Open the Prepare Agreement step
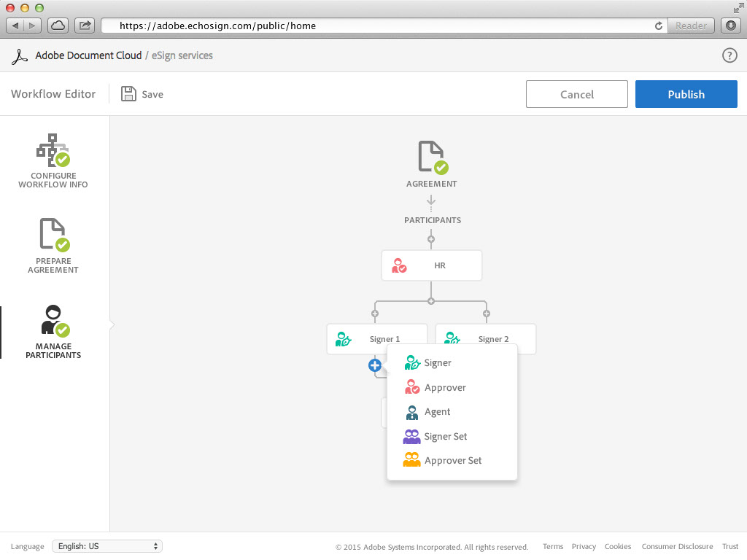Screen dimensions: 747x560 point(53,246)
